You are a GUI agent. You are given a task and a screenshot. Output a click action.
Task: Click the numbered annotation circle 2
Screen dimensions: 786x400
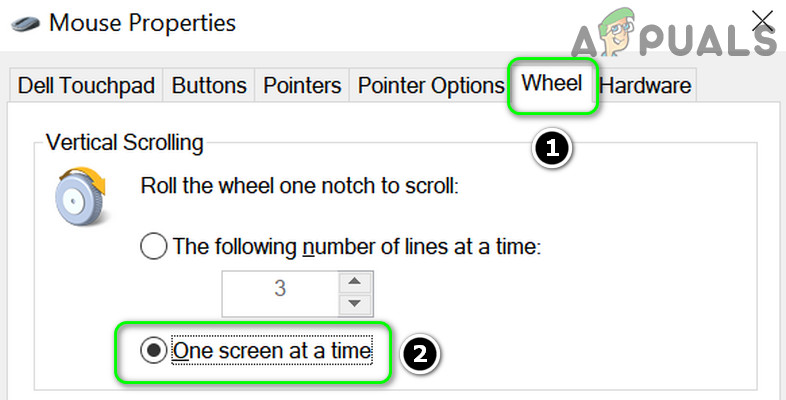point(421,354)
